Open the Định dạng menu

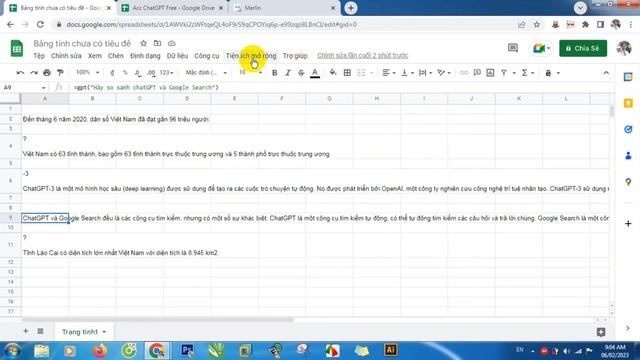click(x=145, y=56)
